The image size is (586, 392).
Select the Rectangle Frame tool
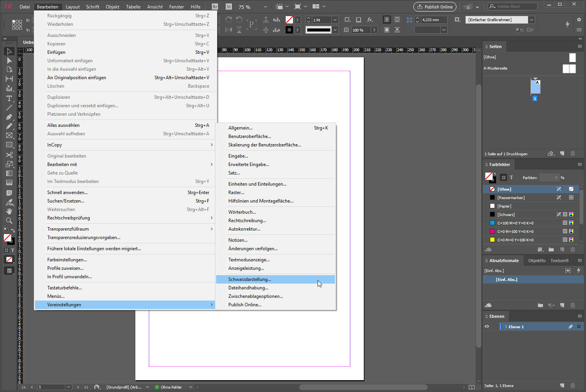point(9,135)
